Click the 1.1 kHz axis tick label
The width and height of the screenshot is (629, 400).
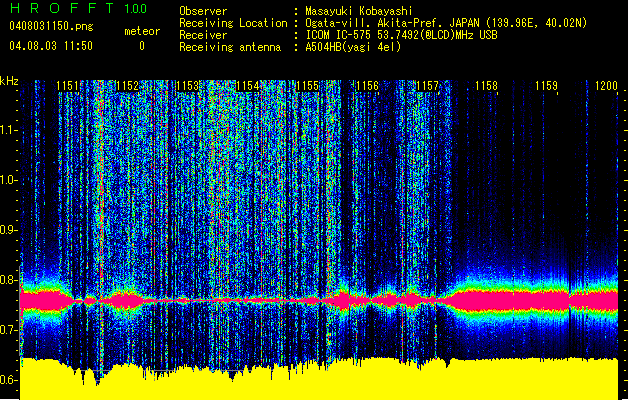coord(8,130)
